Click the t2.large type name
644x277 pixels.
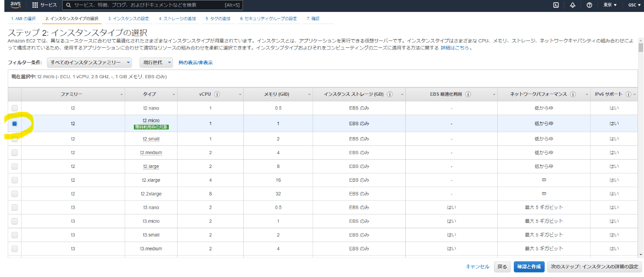coord(151,167)
